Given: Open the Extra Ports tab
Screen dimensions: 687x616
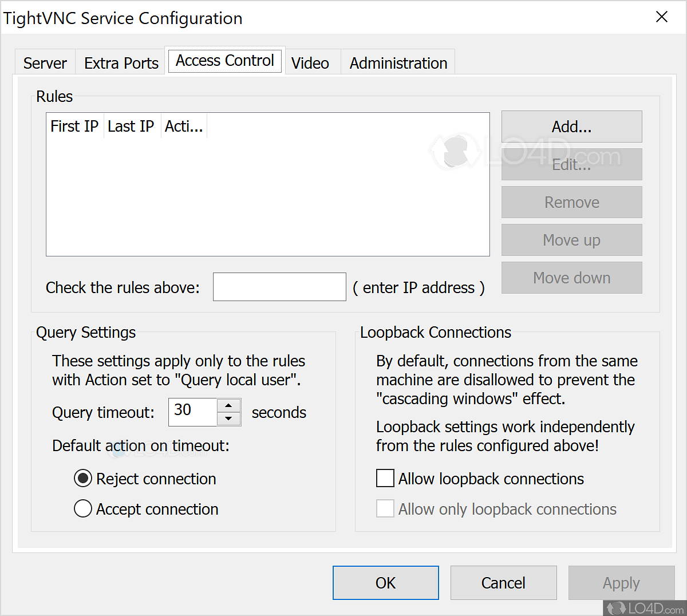Looking at the screenshot, I should [121, 63].
